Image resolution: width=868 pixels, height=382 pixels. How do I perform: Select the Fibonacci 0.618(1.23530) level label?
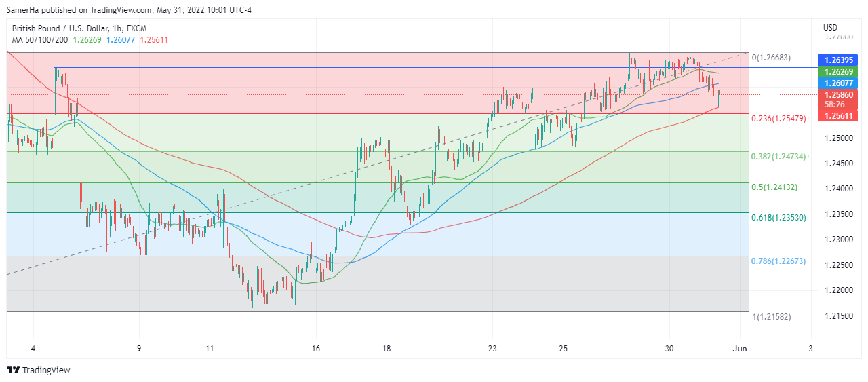coord(778,218)
